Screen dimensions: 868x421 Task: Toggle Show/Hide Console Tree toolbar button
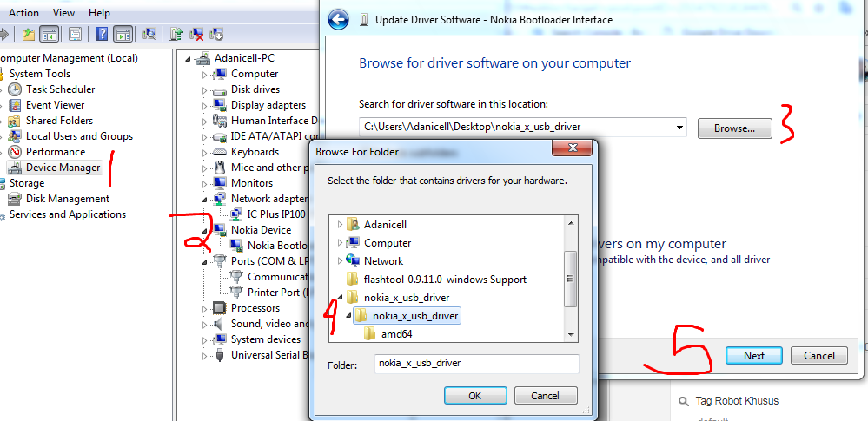point(50,35)
